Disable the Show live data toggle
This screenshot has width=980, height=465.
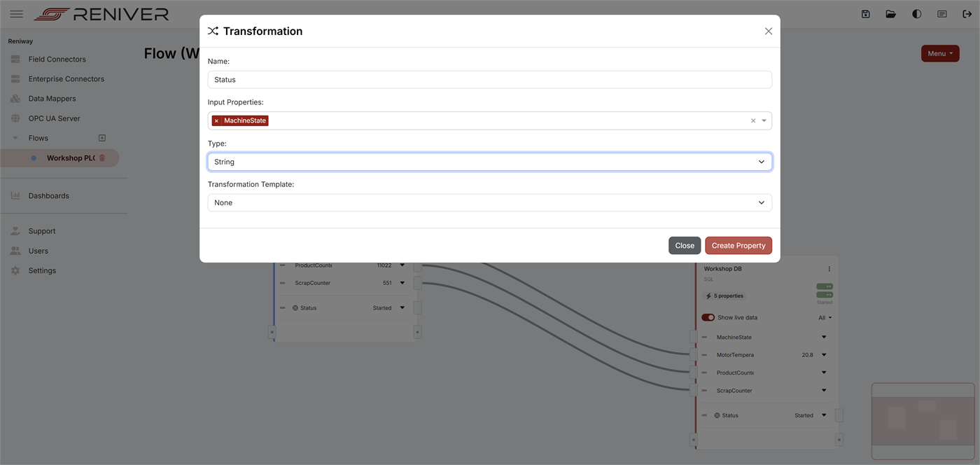point(708,317)
